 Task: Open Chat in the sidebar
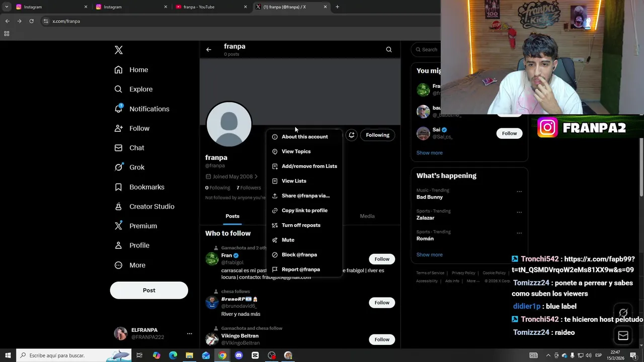tap(129, 148)
